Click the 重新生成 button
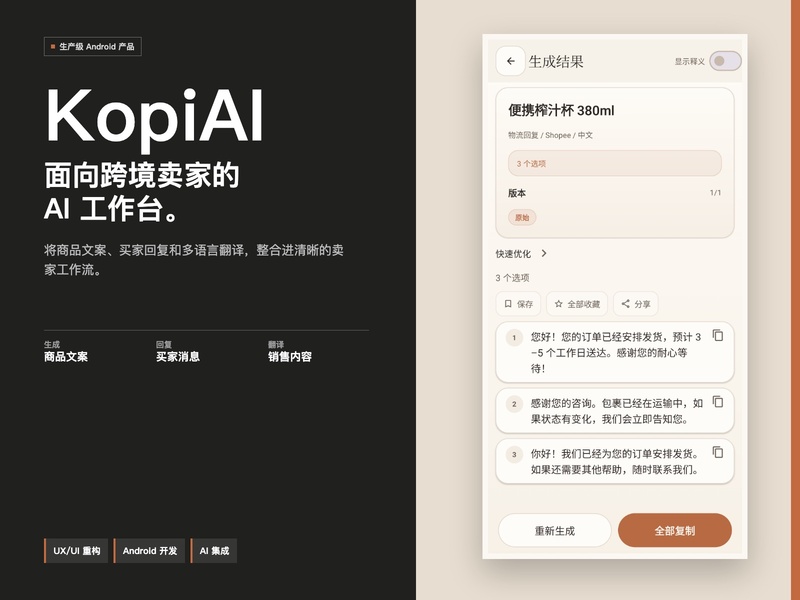This screenshot has width=800, height=600. 555,531
